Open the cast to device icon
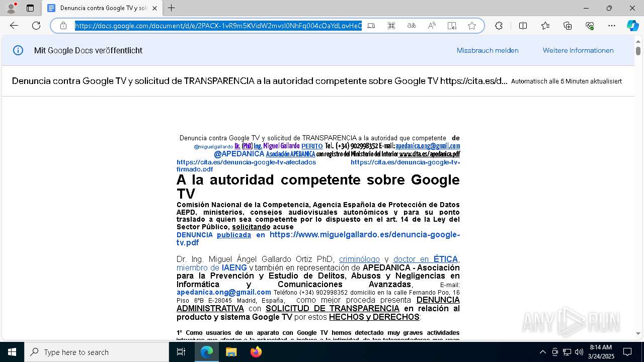The image size is (644, 362). click(371, 26)
